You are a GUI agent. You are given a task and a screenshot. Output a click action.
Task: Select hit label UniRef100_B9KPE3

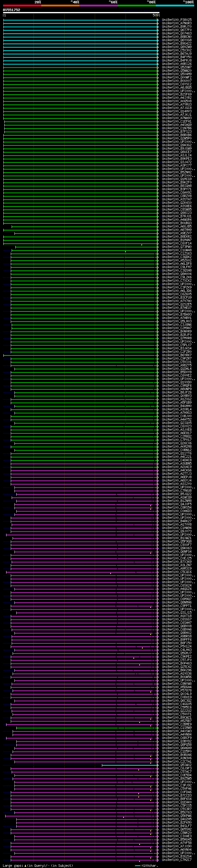[177, 159]
